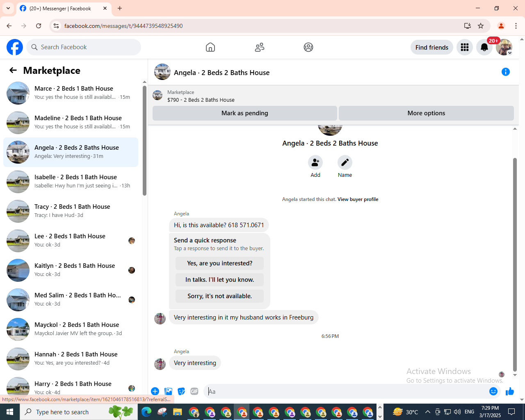Click Find friends button

pyautogui.click(x=432, y=47)
